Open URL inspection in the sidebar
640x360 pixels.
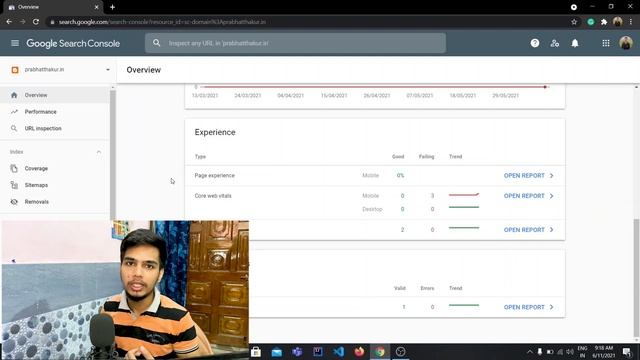55,129
